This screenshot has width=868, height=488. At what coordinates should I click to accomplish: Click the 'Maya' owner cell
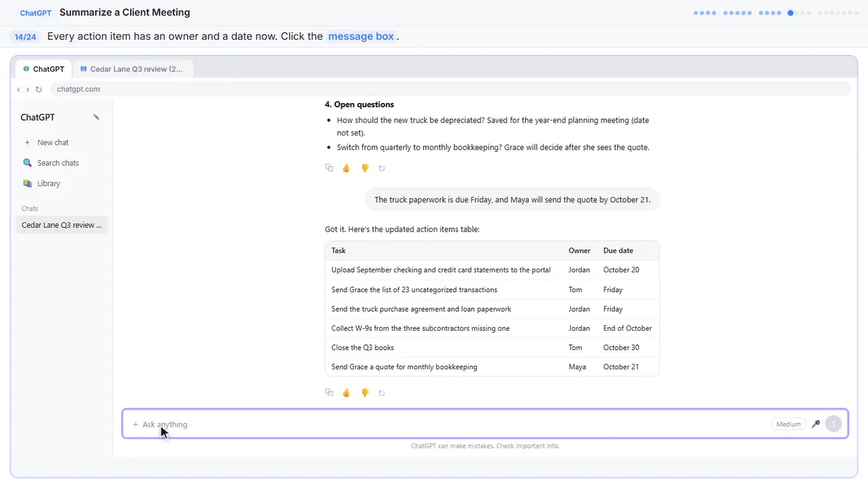pyautogui.click(x=577, y=367)
